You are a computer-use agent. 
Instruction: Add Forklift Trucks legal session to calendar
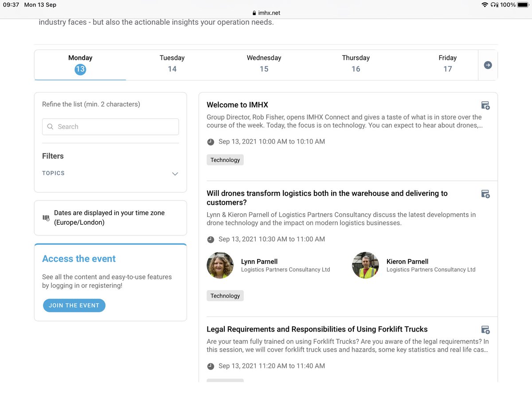485,330
